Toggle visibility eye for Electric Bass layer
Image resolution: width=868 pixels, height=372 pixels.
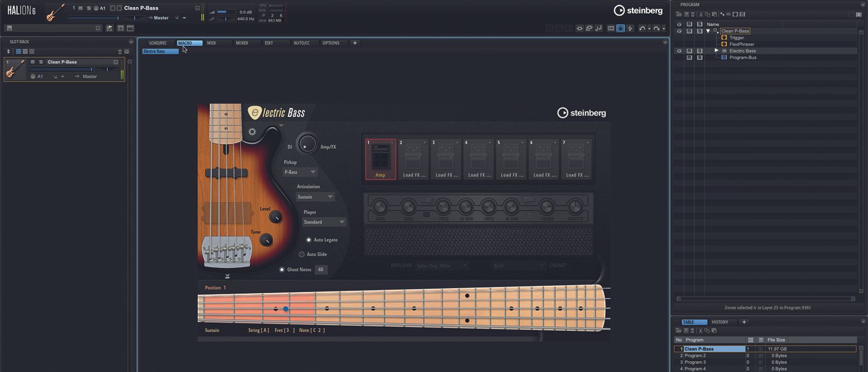(x=679, y=51)
